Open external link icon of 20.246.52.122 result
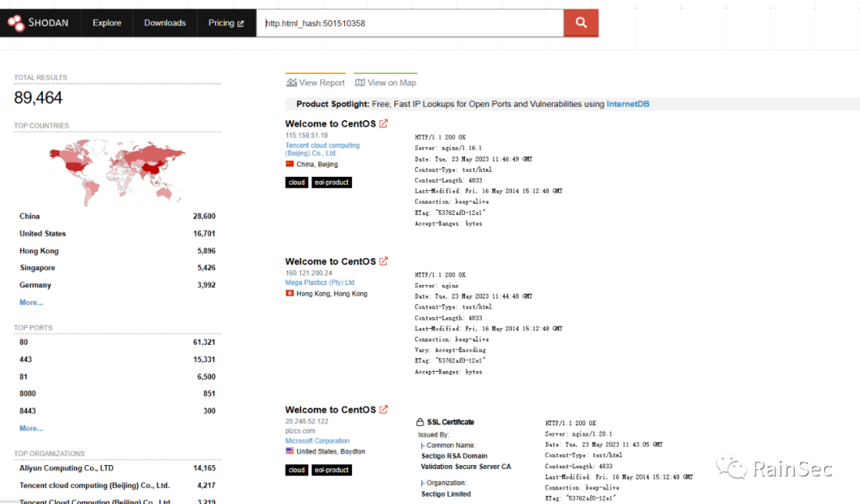The width and height of the screenshot is (860, 504). point(383,410)
